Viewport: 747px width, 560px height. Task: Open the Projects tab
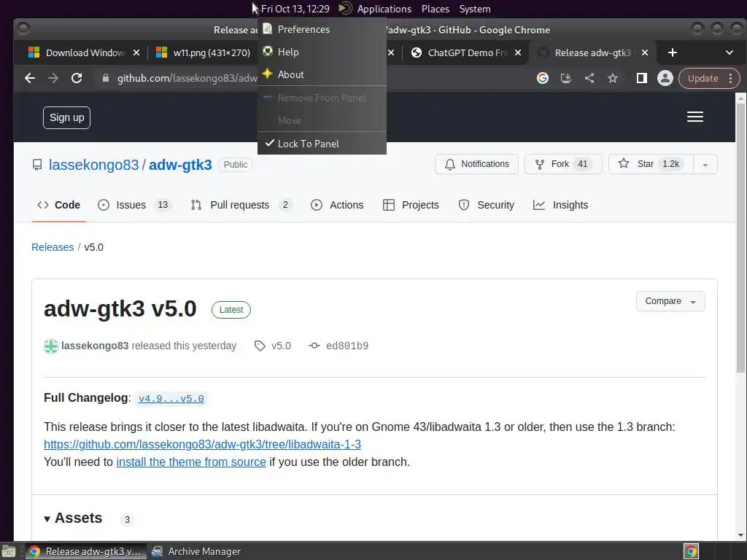point(411,205)
